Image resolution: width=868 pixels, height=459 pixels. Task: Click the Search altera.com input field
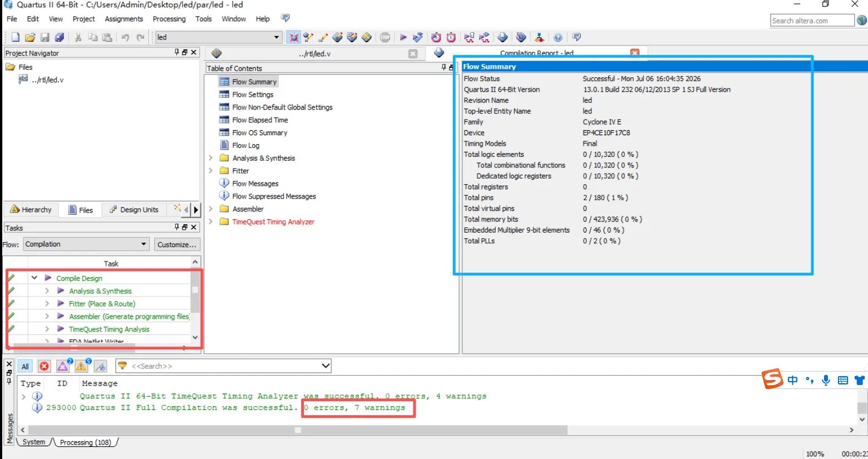(812, 21)
